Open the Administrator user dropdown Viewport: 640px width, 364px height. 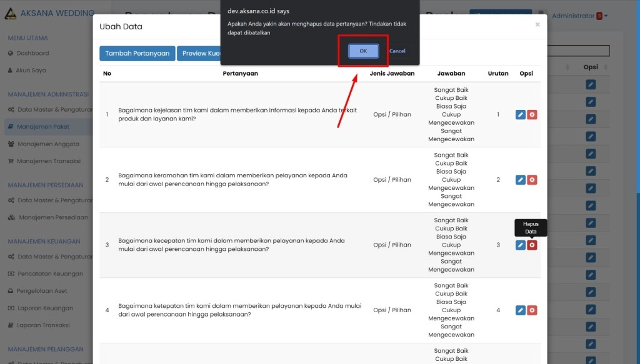(x=579, y=16)
